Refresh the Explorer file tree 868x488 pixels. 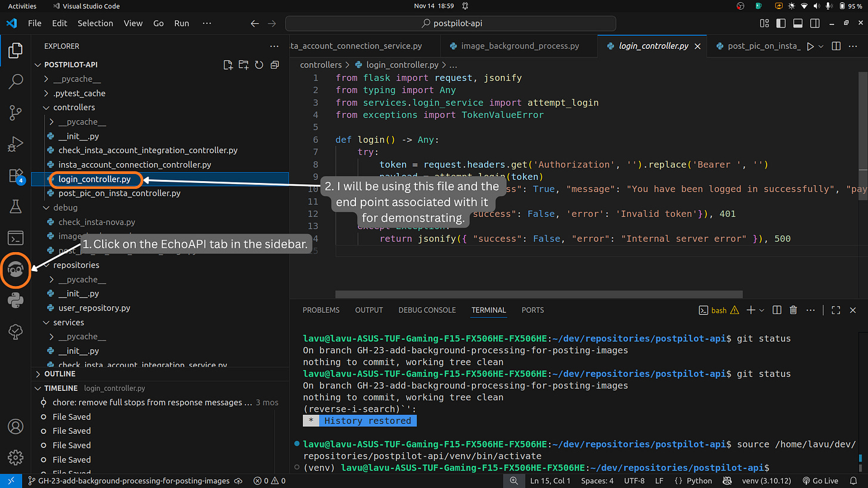[x=259, y=65]
